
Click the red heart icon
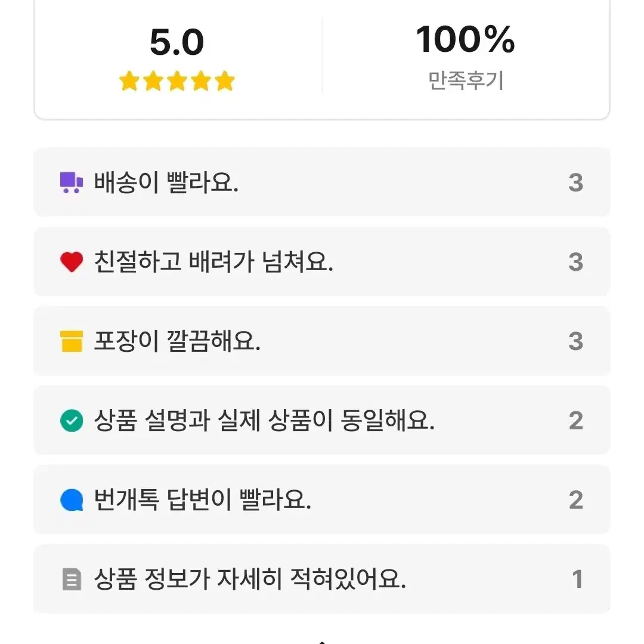(72, 262)
